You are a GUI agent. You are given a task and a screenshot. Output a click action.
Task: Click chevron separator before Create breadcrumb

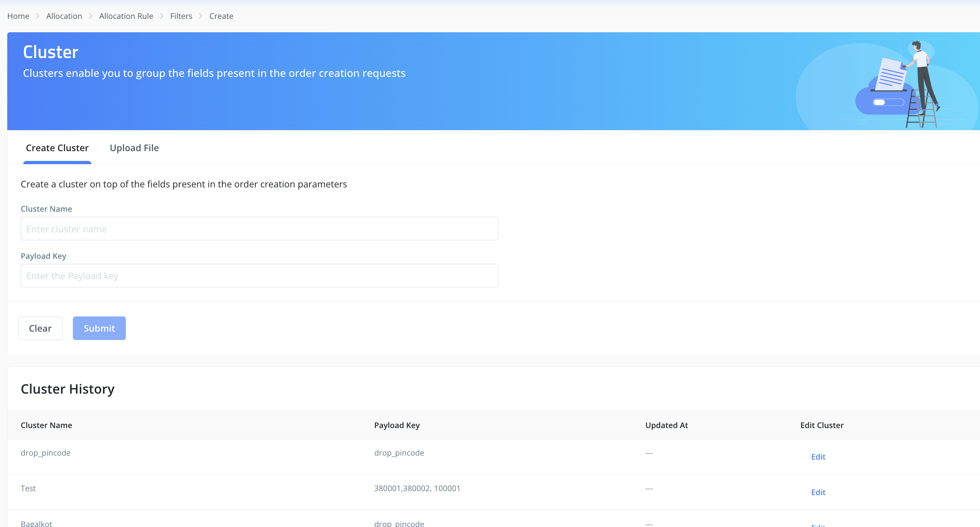[x=201, y=16]
